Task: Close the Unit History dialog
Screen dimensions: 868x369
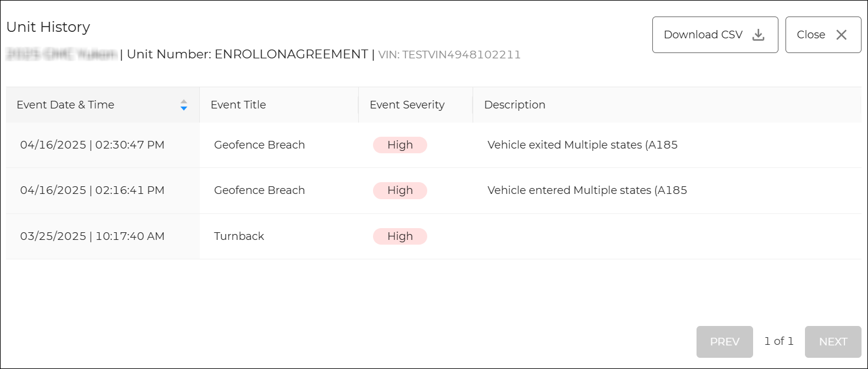Action: pyautogui.click(x=823, y=35)
